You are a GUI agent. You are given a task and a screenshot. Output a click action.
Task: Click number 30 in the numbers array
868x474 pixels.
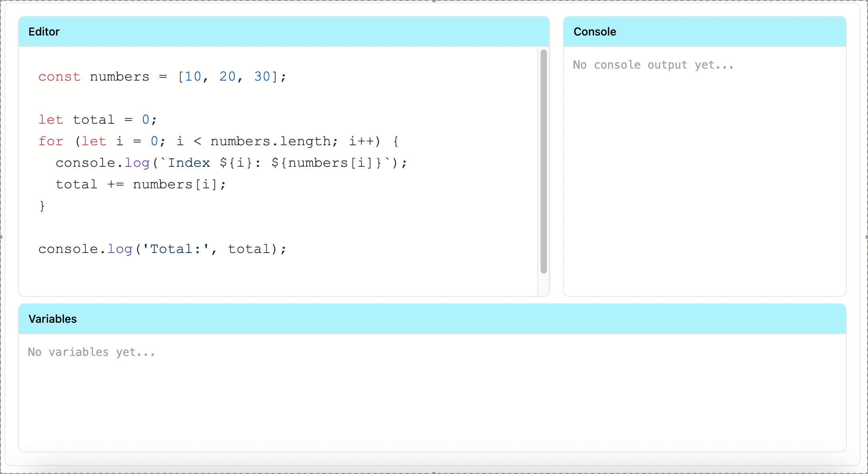click(262, 77)
